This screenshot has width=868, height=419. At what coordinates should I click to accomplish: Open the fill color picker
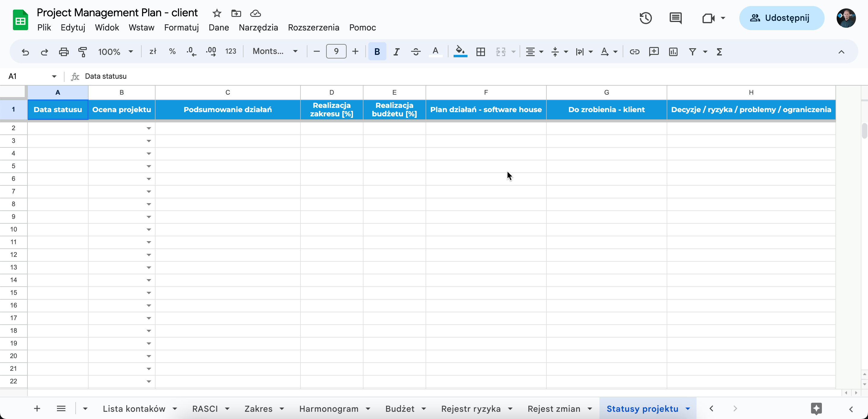460,52
